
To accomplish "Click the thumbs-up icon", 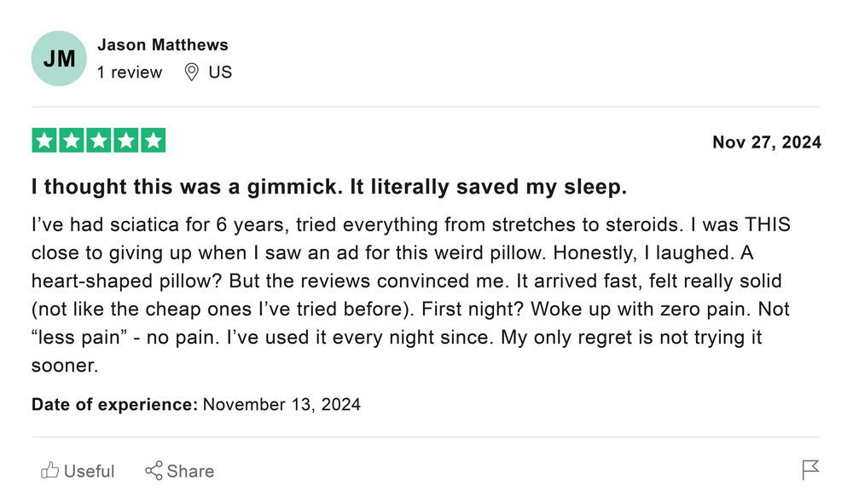I will pyautogui.click(x=50, y=471).
